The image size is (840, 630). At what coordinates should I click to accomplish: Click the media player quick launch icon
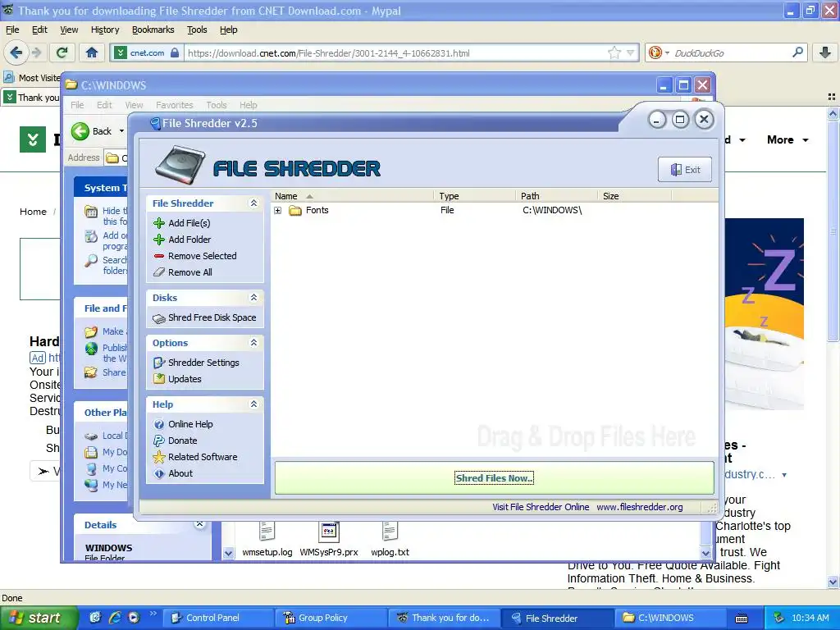click(x=134, y=618)
